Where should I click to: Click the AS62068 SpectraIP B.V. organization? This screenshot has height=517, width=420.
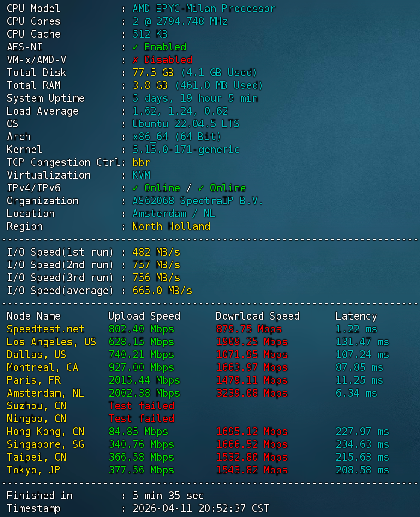click(x=198, y=201)
